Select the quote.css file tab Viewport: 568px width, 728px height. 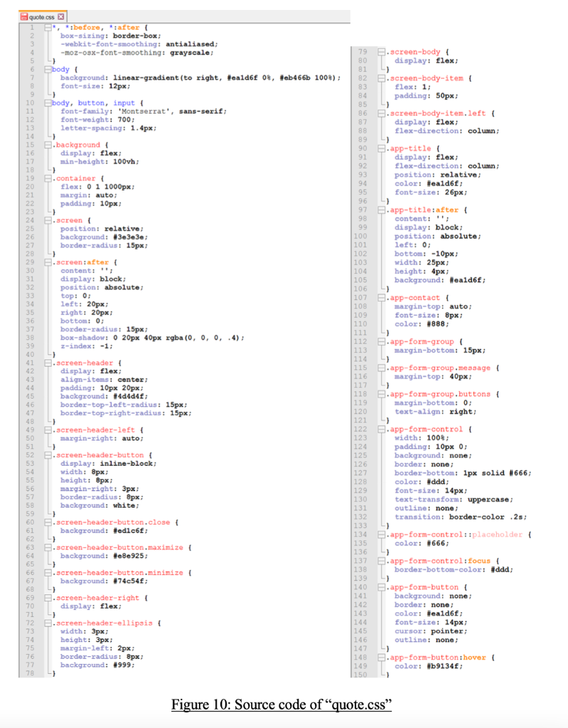[43, 17]
